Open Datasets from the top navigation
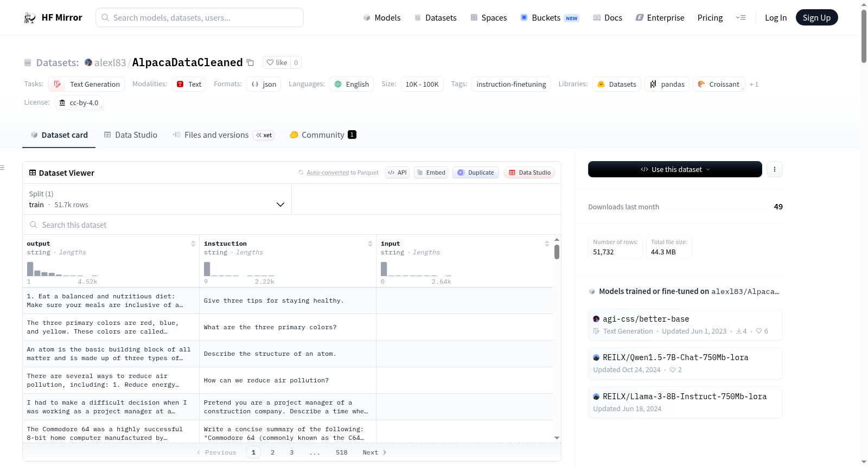 [x=435, y=18]
